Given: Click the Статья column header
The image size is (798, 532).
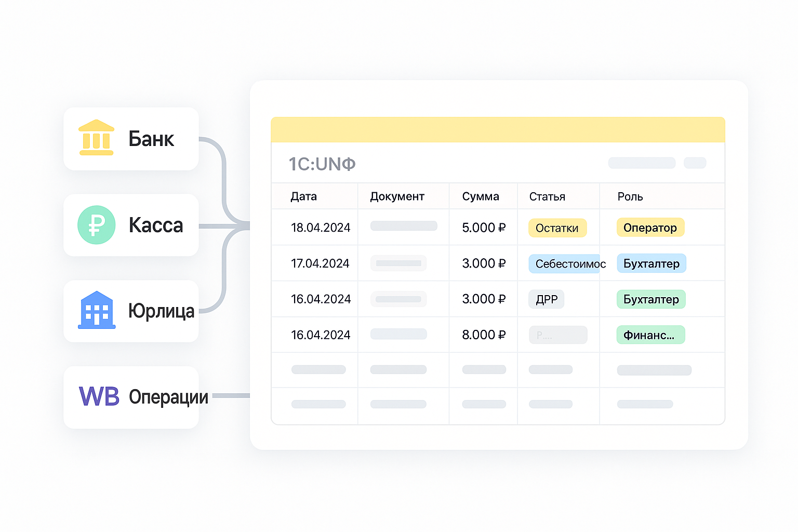Looking at the screenshot, I should (547, 196).
